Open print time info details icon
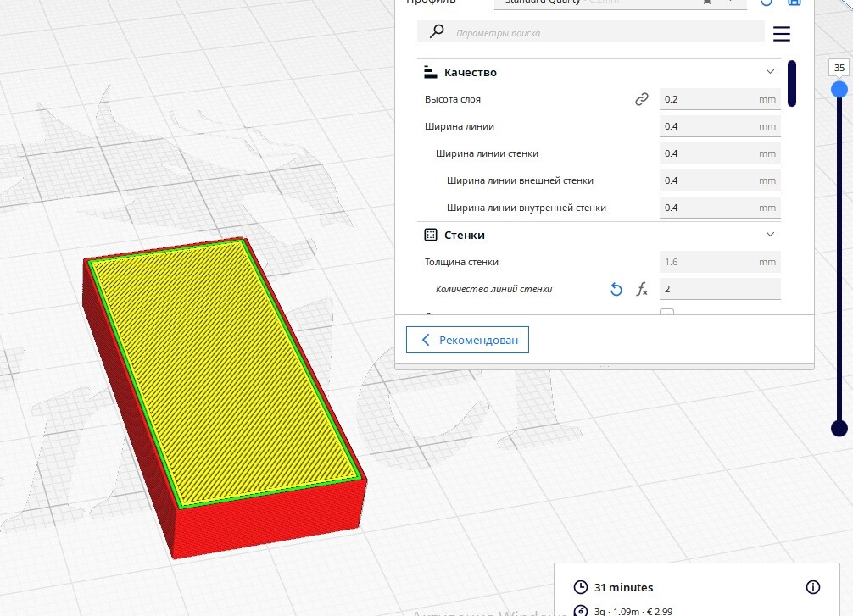Viewport: 853px width, 616px height. pos(812,587)
